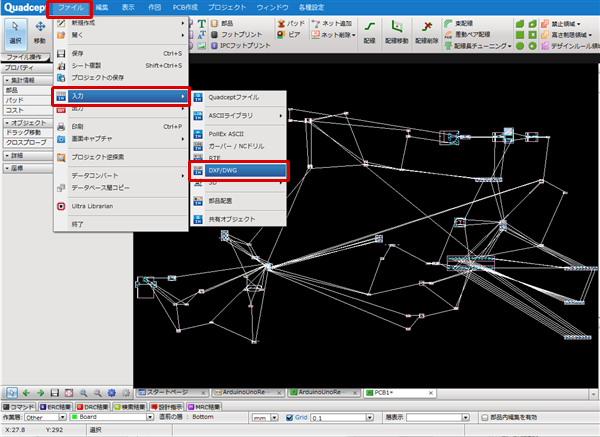
Task: Click the ビア via tool
Action: pyautogui.click(x=289, y=34)
